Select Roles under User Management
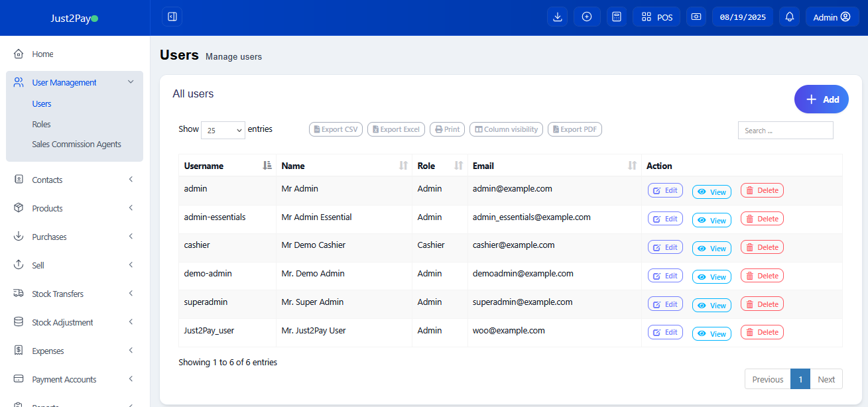The height and width of the screenshot is (407, 868). (x=42, y=124)
